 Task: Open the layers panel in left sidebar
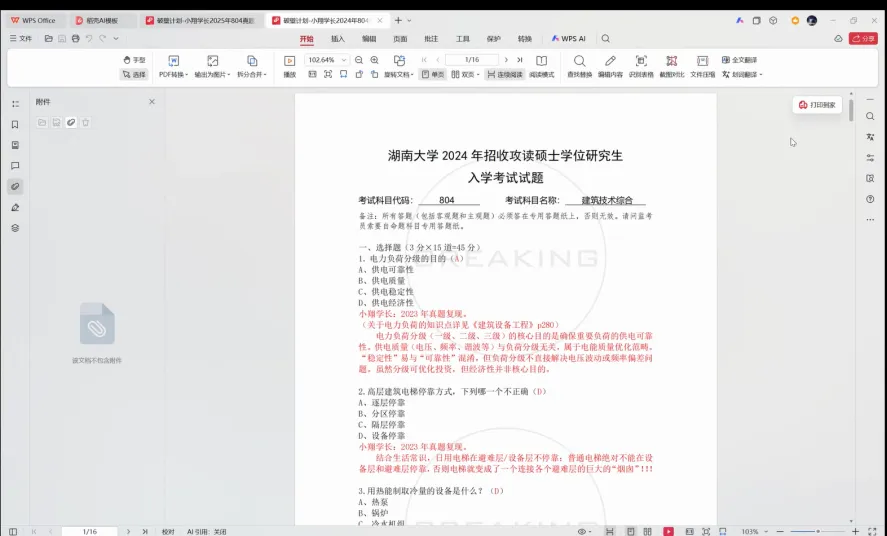coord(15,228)
